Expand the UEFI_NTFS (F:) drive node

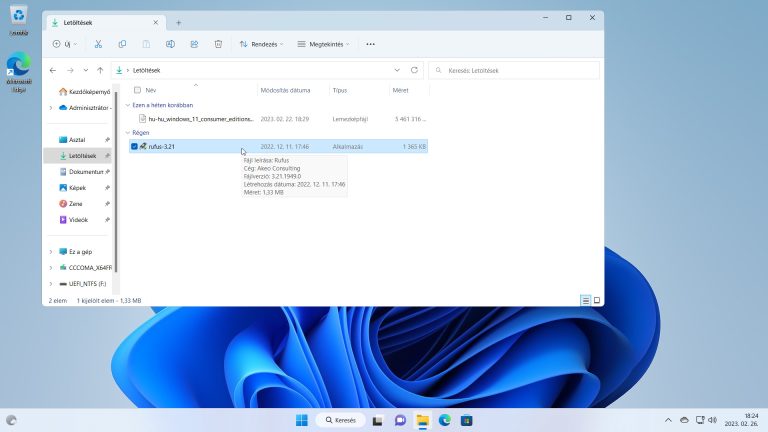point(51,284)
